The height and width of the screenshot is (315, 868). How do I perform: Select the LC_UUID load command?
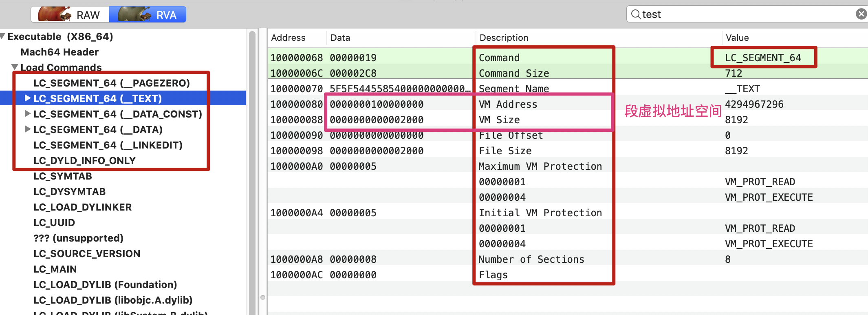[x=54, y=222]
